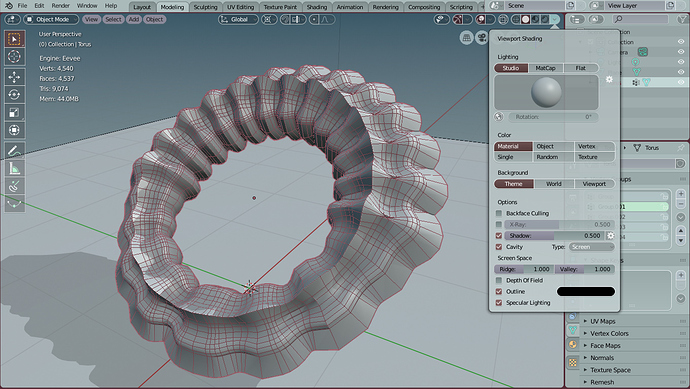Image resolution: width=690 pixels, height=389 pixels.
Task: Select the Select Box tool
Action: pos(15,39)
